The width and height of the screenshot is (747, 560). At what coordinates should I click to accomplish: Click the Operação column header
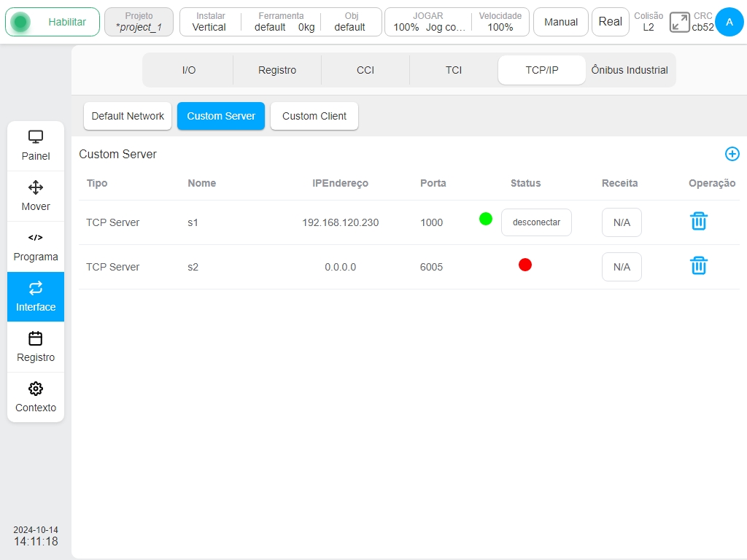pos(712,183)
